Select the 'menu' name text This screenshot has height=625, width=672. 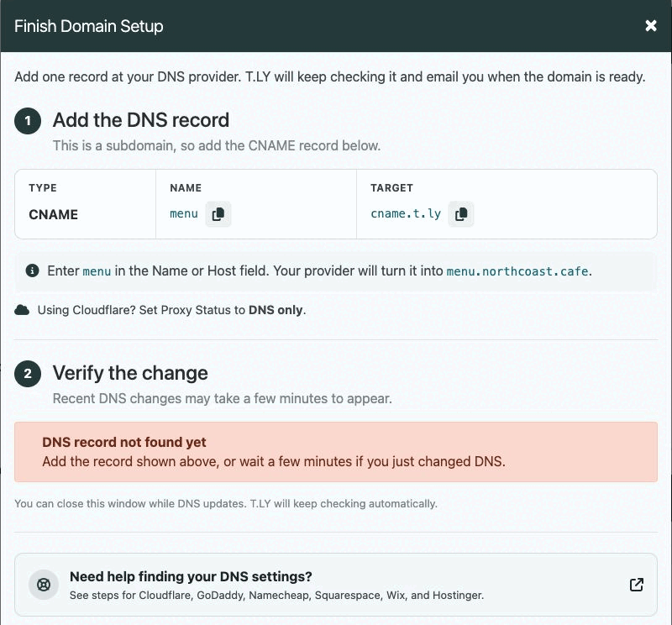[x=184, y=213]
